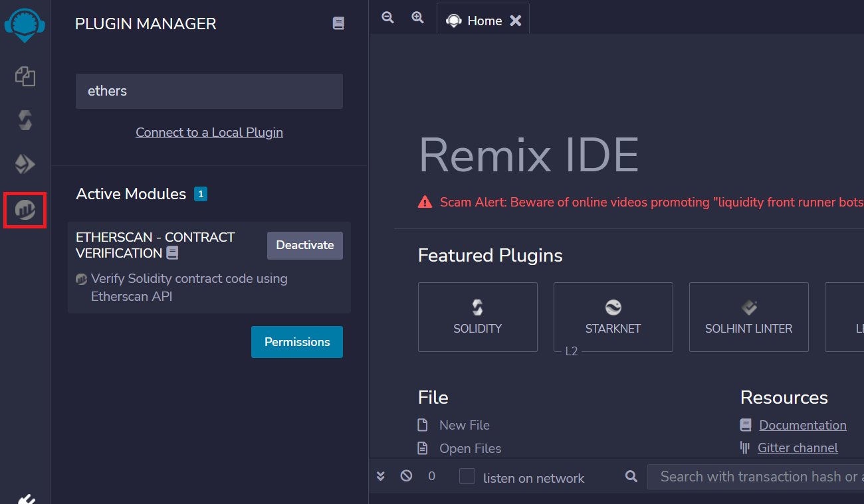This screenshot has width=864, height=504.
Task: Deactivate the Etherscan contract verification plugin
Action: click(305, 245)
